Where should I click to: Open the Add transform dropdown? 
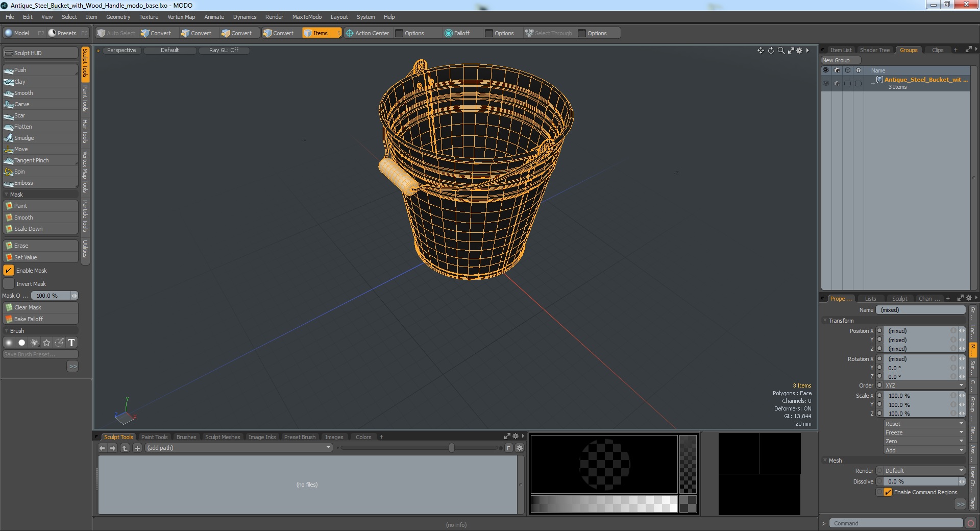924,450
